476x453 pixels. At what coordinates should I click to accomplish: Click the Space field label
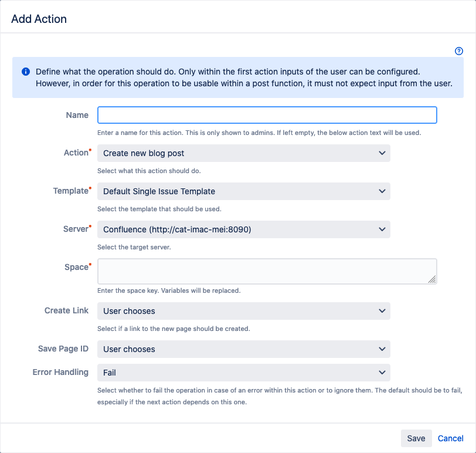[76, 267]
